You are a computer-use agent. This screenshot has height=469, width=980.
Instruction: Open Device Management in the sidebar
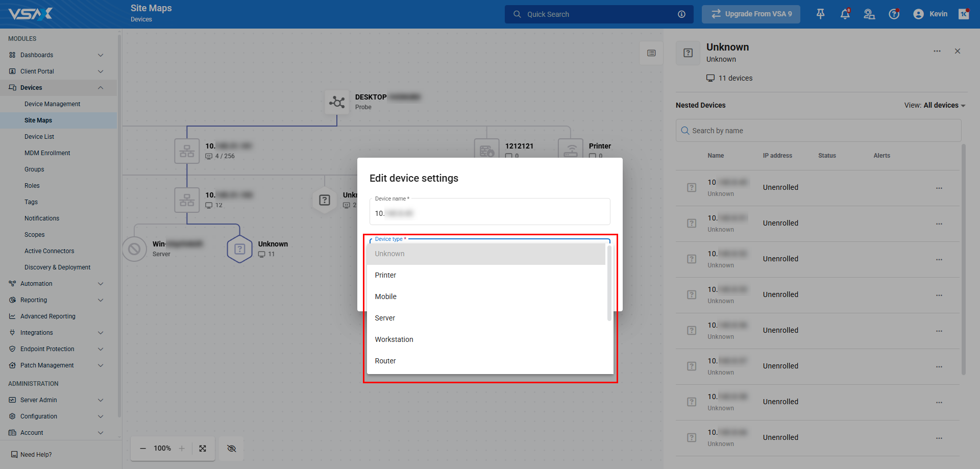tap(52, 104)
